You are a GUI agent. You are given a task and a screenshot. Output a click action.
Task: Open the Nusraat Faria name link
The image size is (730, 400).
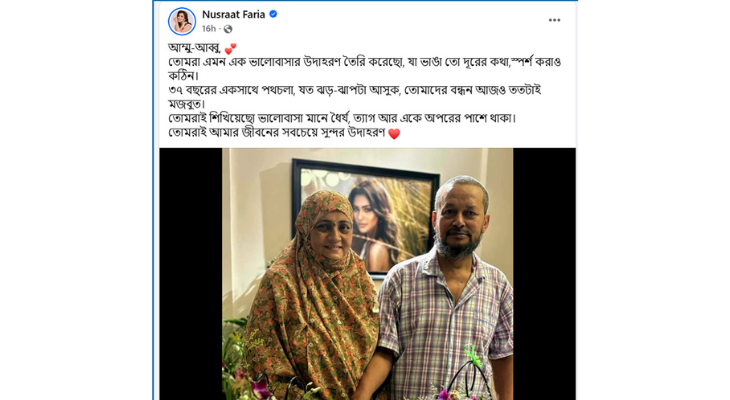(x=234, y=14)
